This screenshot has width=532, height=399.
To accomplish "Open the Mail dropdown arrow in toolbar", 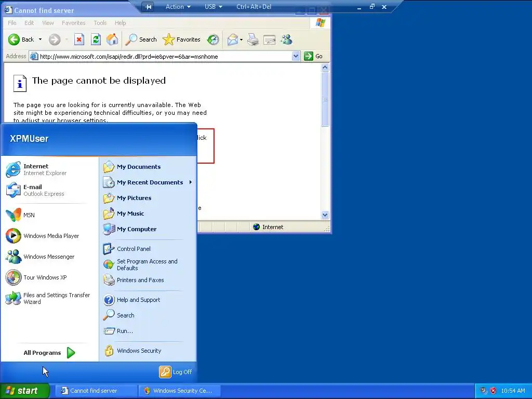I will [x=241, y=39].
